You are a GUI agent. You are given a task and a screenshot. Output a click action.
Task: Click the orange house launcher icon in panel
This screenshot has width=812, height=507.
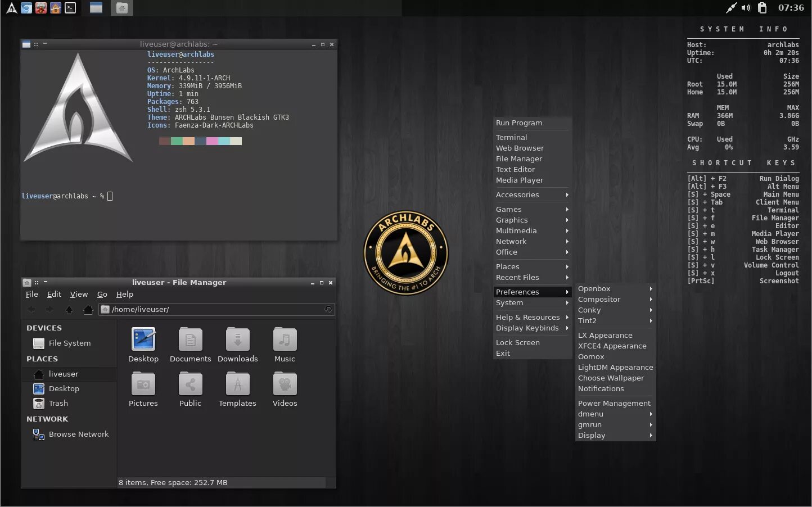point(56,8)
